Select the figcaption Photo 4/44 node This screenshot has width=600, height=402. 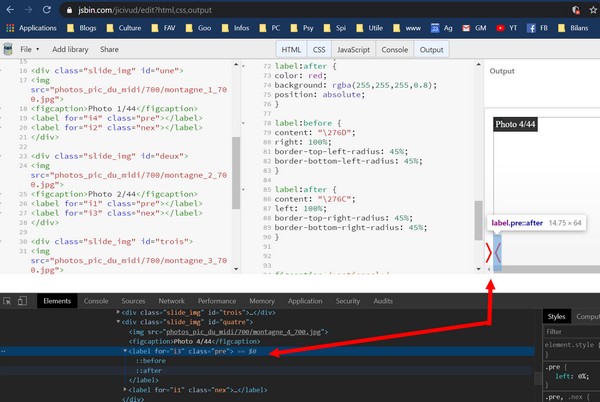(194, 341)
